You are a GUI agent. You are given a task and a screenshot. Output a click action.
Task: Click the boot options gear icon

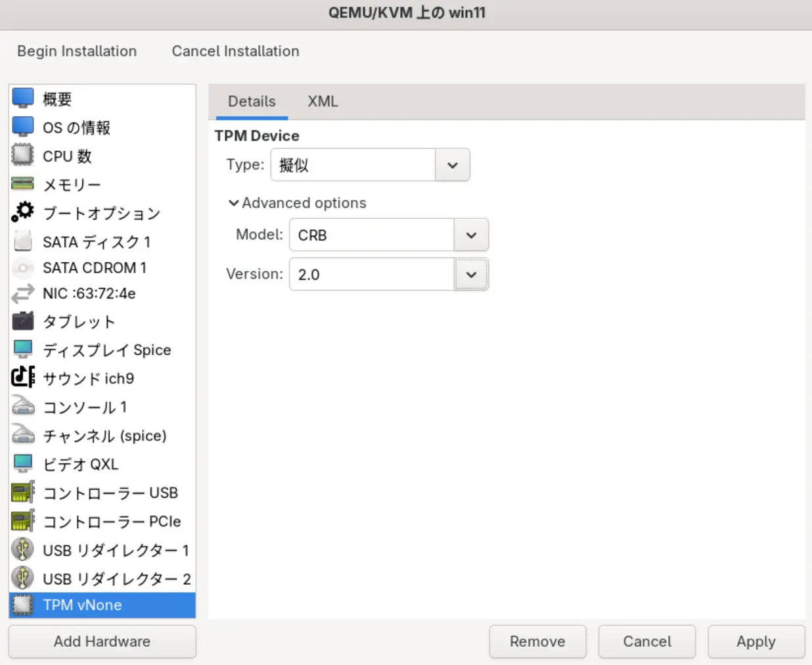pyautogui.click(x=22, y=212)
